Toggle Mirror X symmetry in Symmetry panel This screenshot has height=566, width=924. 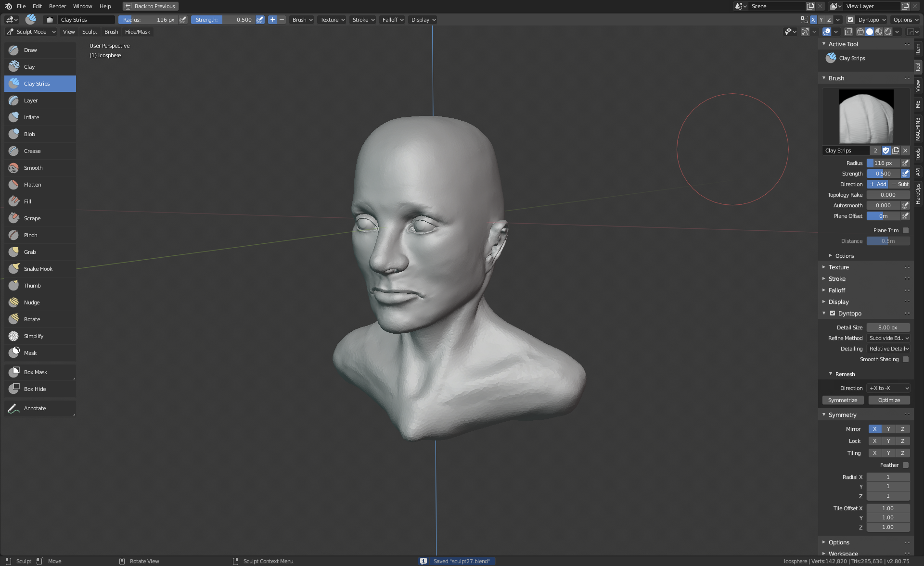874,429
